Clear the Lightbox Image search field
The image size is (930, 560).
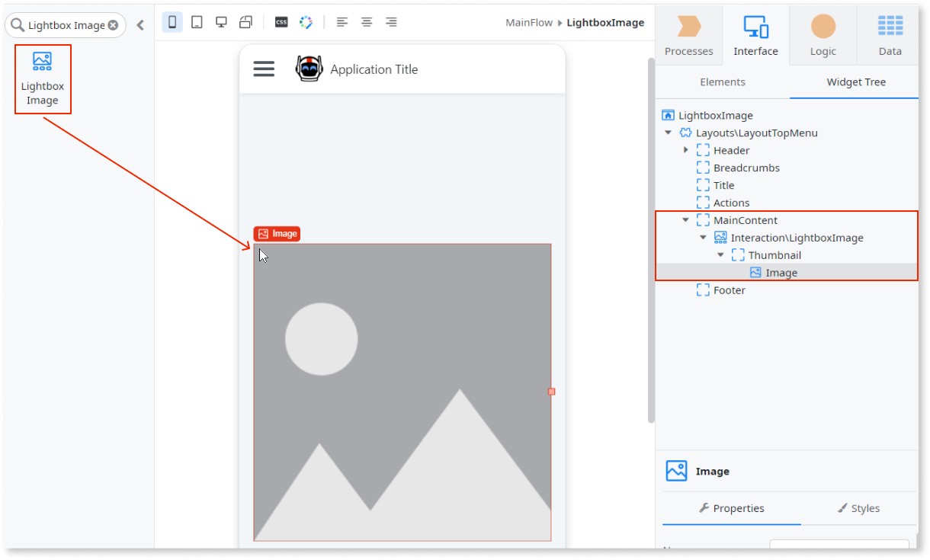coord(113,25)
